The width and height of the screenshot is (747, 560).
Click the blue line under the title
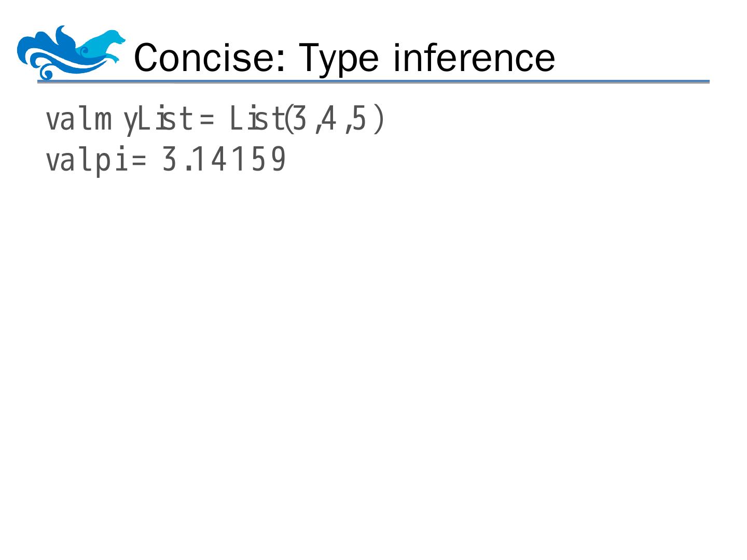point(374,82)
